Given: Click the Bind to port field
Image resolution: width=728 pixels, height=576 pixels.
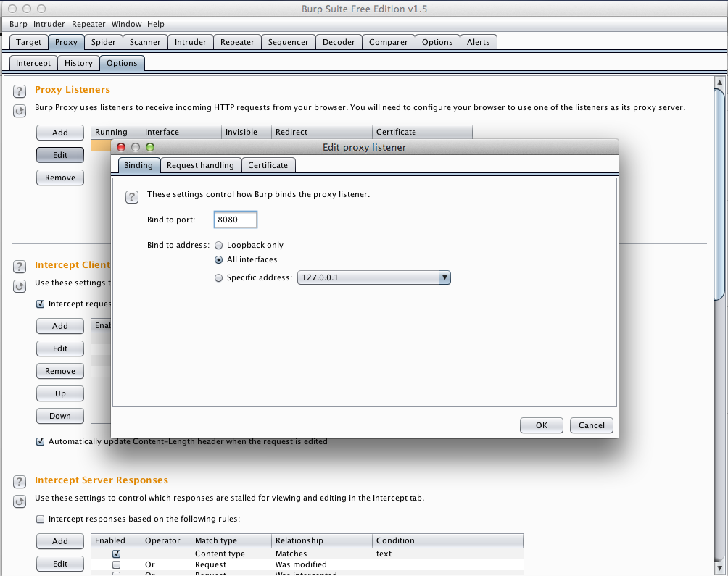Looking at the screenshot, I should pos(236,220).
